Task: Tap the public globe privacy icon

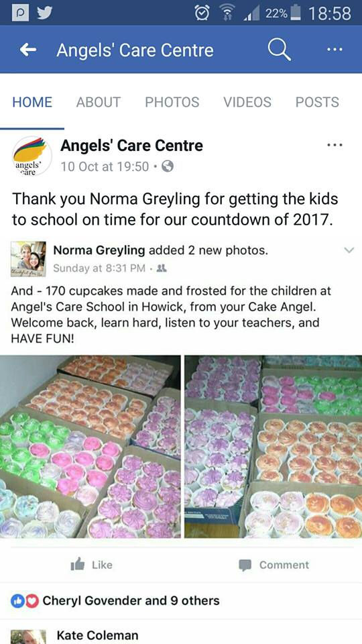Action: [168, 166]
